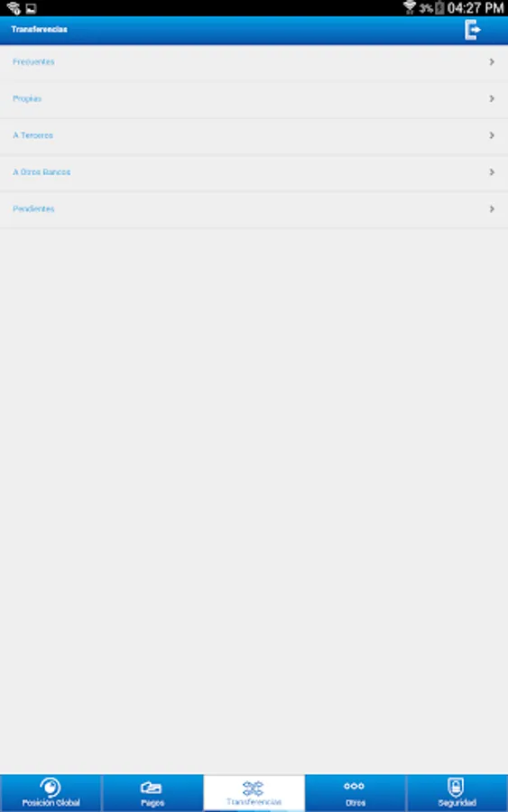Tap the clock in status bar

(x=476, y=8)
